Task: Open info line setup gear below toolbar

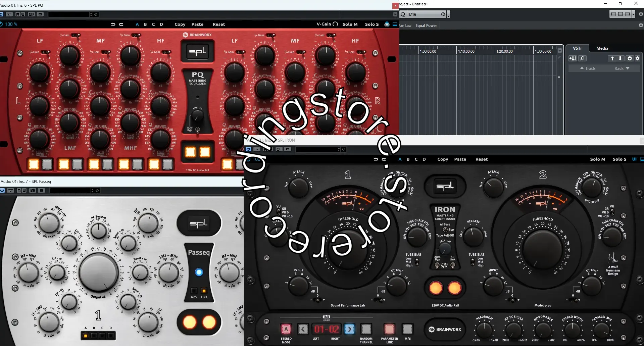Action: [x=641, y=25]
